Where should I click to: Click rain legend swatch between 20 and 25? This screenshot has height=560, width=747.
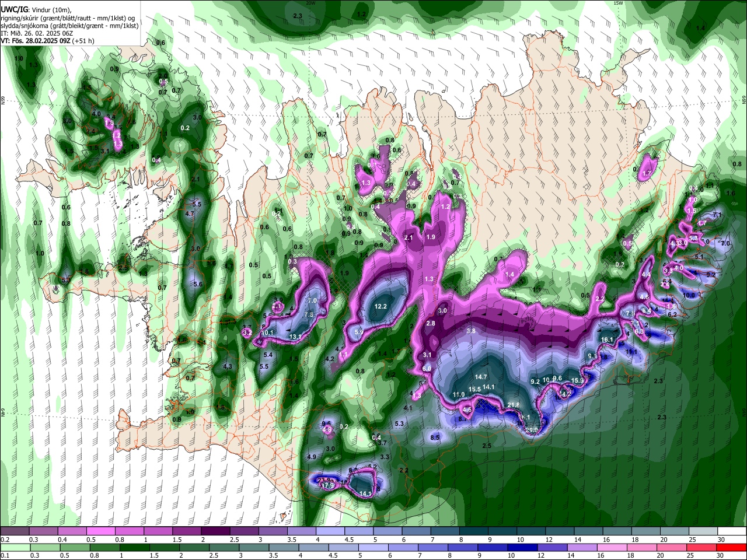(x=673, y=547)
